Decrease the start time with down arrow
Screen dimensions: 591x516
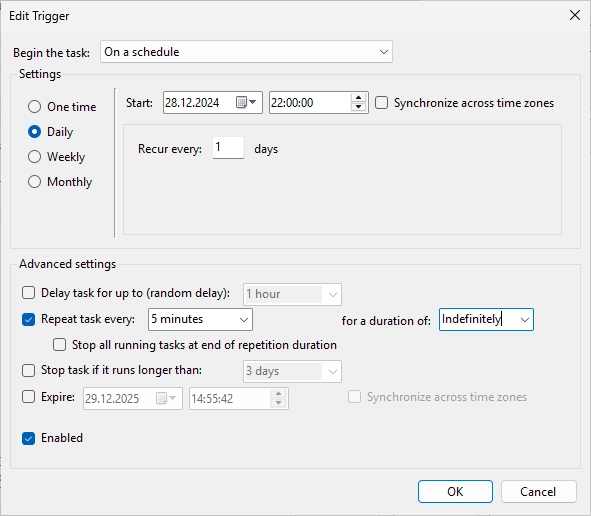point(358,107)
